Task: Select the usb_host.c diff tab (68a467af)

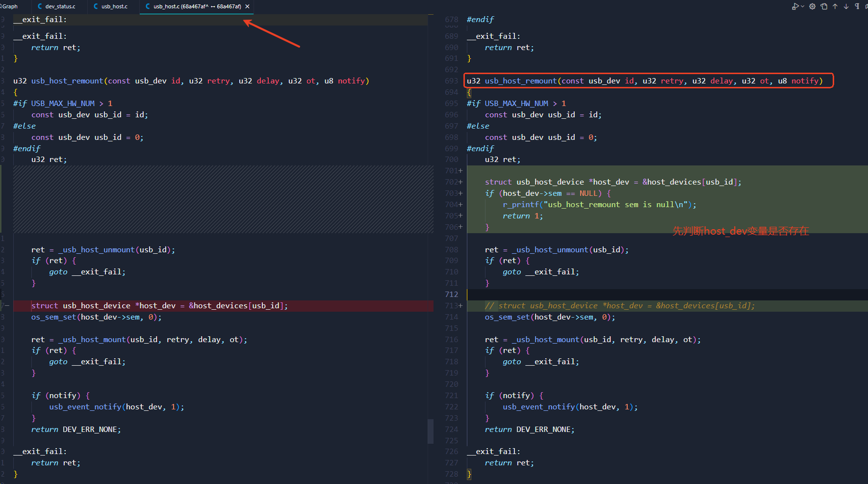Action: click(x=197, y=6)
